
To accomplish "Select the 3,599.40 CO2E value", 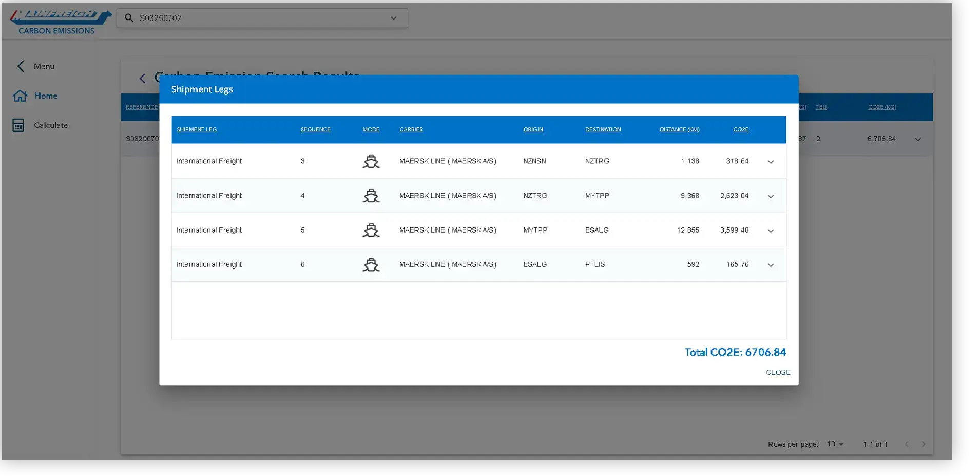I will [x=734, y=230].
